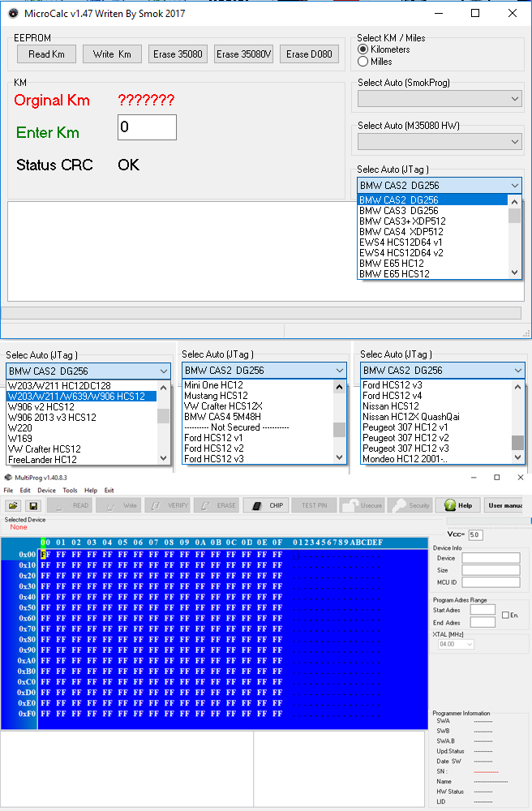
Task: Click the VERIFY toolbar button
Action: pyautogui.click(x=168, y=505)
